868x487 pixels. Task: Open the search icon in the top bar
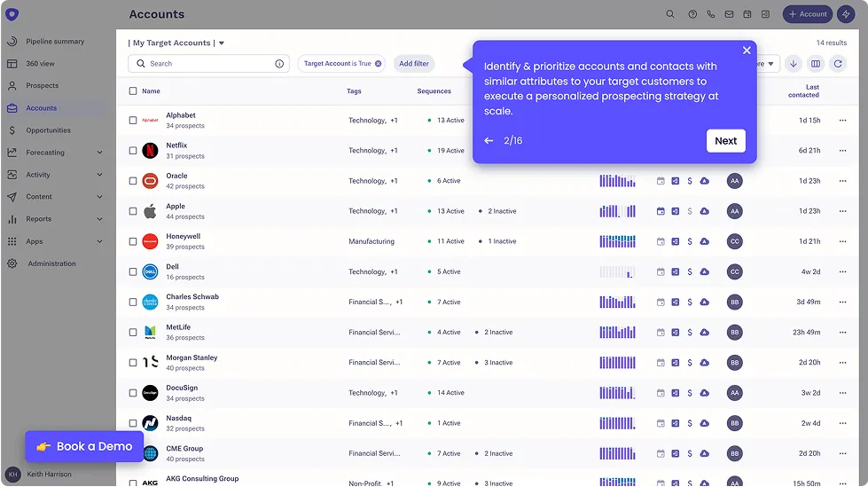669,14
